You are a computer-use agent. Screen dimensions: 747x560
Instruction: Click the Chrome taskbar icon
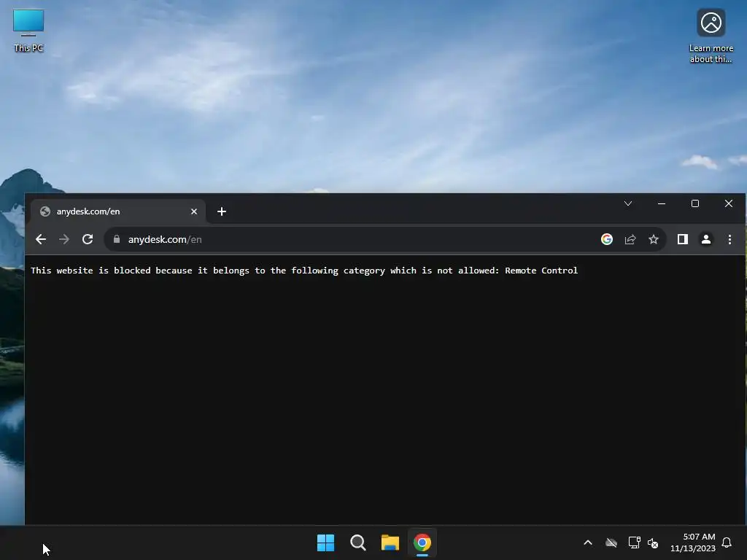tap(422, 542)
